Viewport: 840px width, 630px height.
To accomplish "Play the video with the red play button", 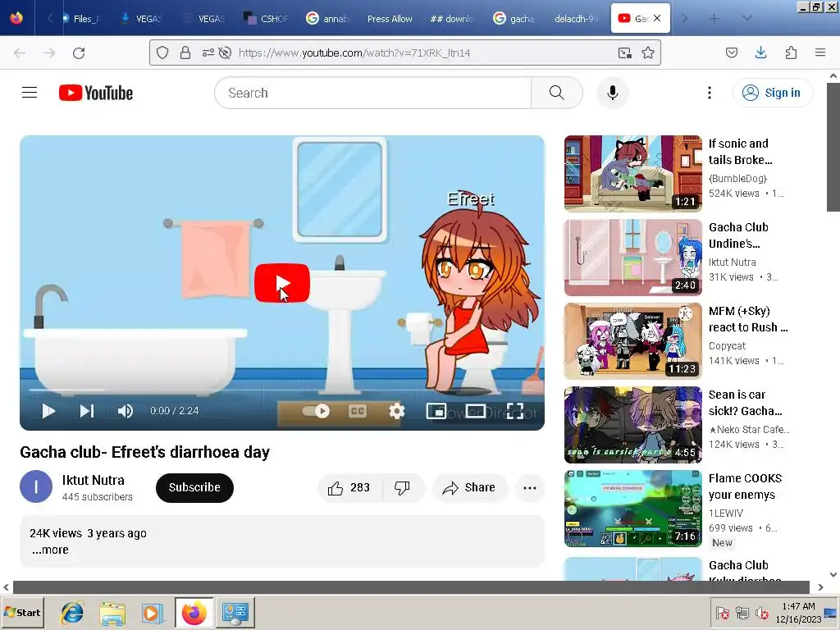I will click(x=282, y=283).
